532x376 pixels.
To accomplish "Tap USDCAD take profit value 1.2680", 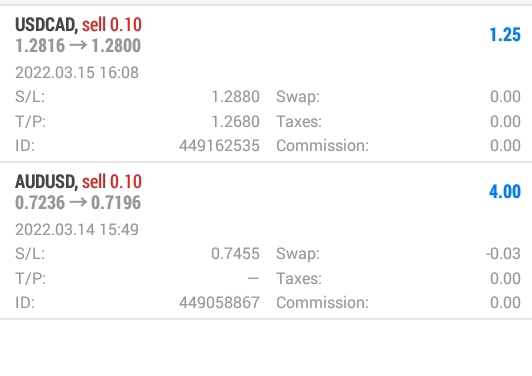I will click(235, 121).
